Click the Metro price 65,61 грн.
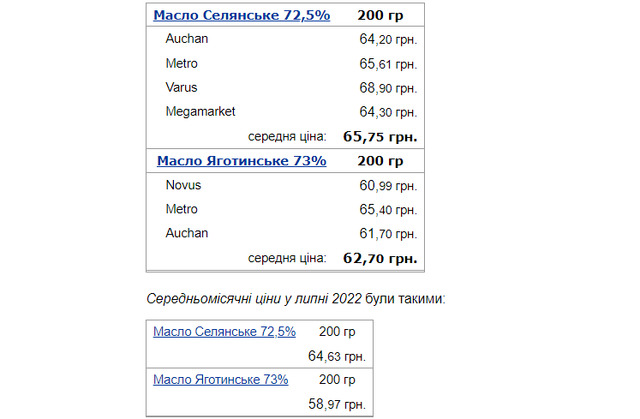Viewport: 640px width, 419px height. pos(388,64)
